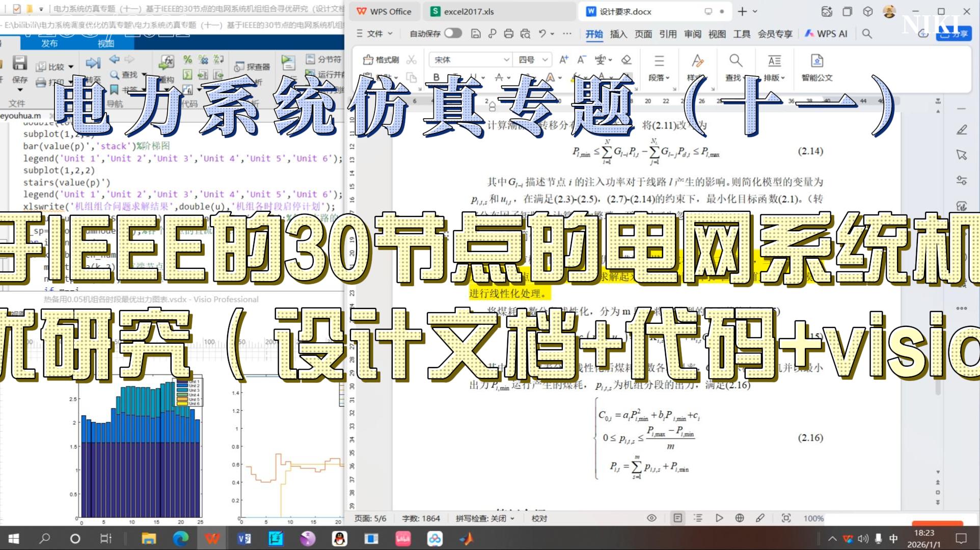Toggle spell check 拼写检查 status
Screen dimensions: 980x550
click(484, 518)
